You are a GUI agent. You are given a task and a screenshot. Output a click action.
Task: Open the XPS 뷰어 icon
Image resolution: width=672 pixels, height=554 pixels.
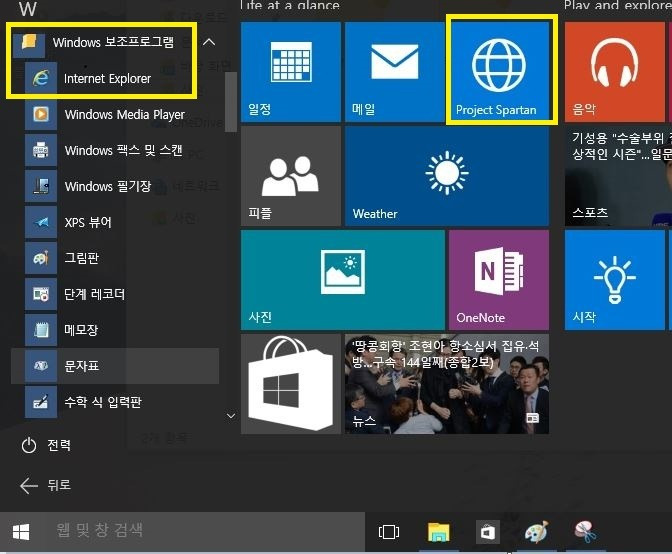(41, 222)
